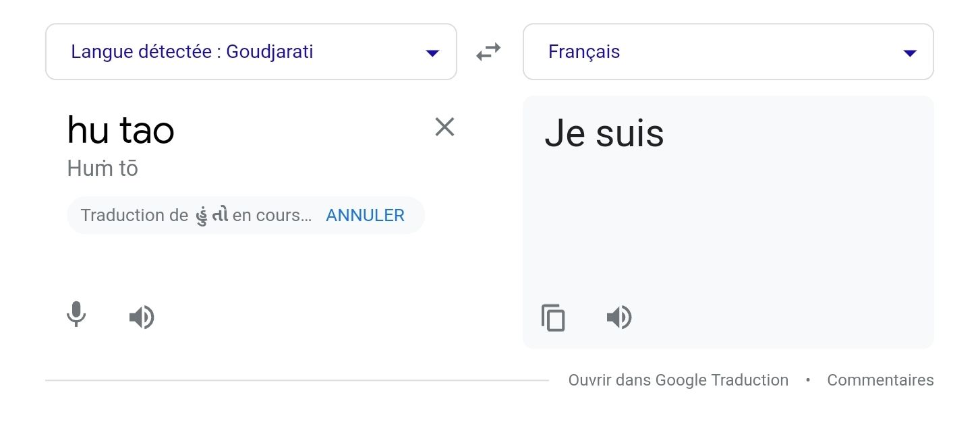
Task: Open the Français target language selector
Action: (x=728, y=51)
